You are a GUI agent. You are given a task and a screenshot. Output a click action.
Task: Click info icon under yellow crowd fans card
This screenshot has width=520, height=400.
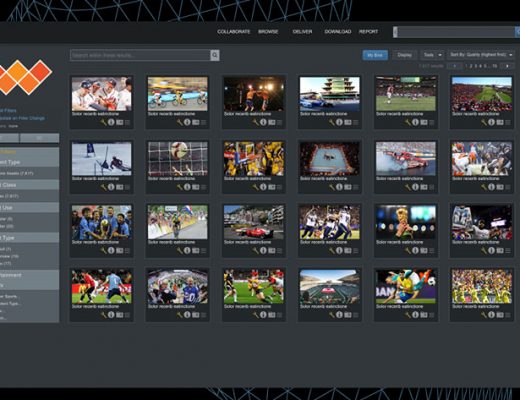(x=491, y=314)
